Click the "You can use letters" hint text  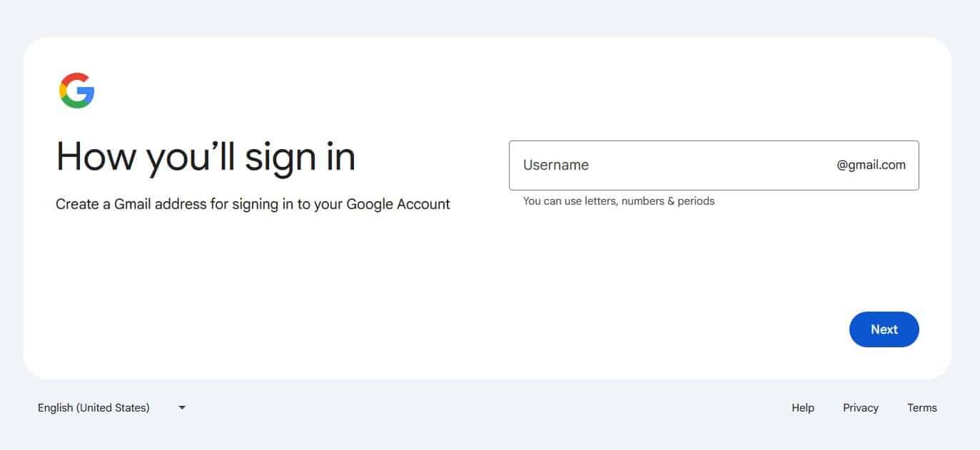(618, 201)
